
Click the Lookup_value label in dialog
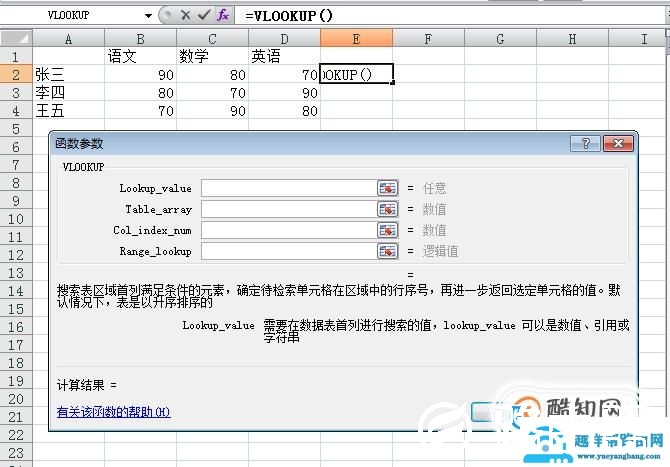[x=155, y=188]
